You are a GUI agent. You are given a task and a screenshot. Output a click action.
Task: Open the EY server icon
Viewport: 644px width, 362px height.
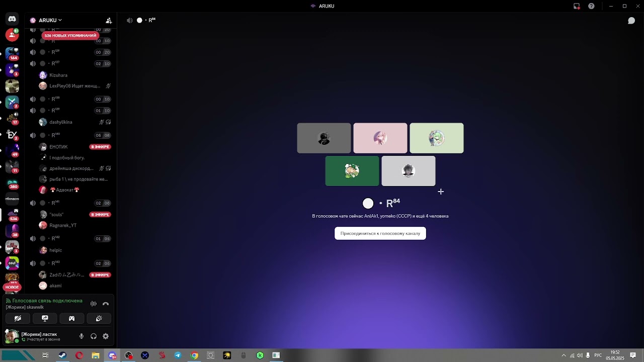(12, 134)
